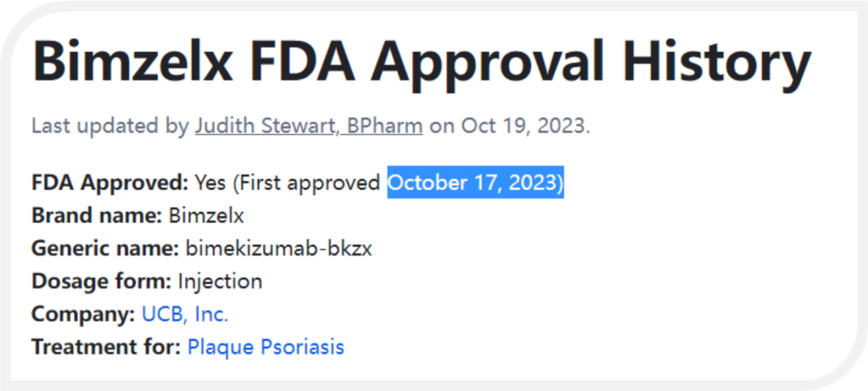Click the Injection dosage form value
868x391 pixels.
219,282
